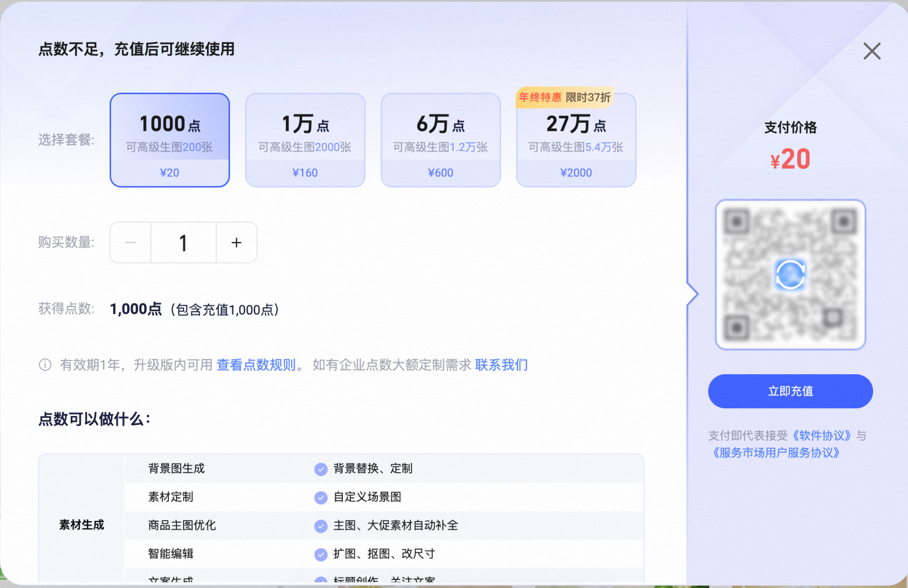
Task: Click the 支付价格 label
Action: [790, 127]
